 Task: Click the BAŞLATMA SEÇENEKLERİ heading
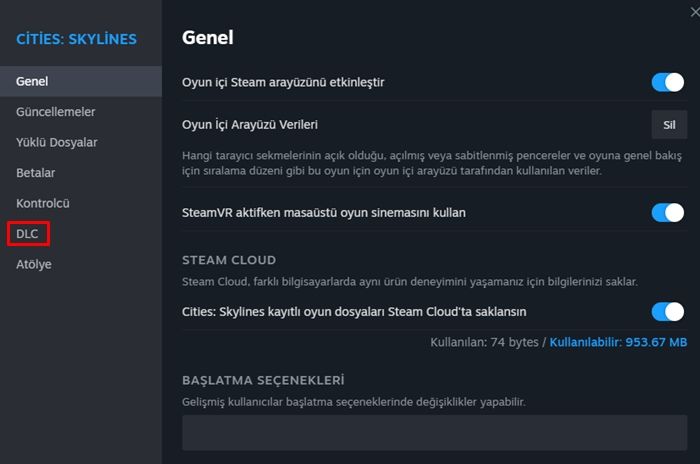(263, 381)
